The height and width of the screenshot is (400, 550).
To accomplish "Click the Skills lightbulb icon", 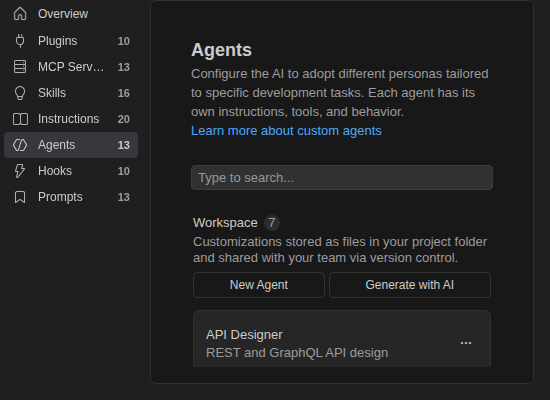I will tap(20, 93).
